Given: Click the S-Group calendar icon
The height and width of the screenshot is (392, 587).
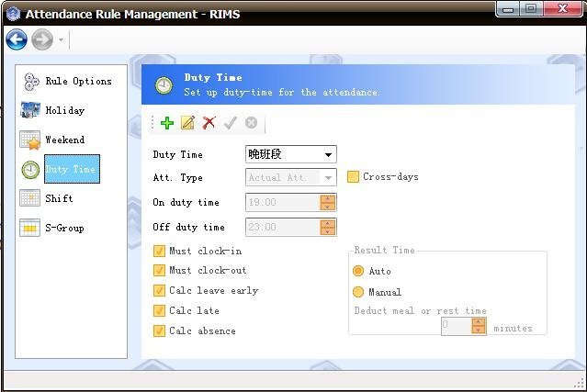Looking at the screenshot, I should pyautogui.click(x=29, y=228).
